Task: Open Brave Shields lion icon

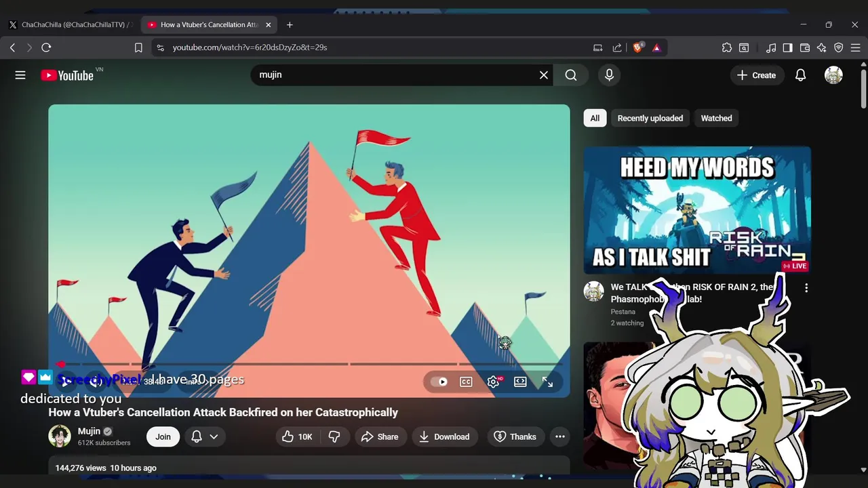Action: (x=638, y=47)
